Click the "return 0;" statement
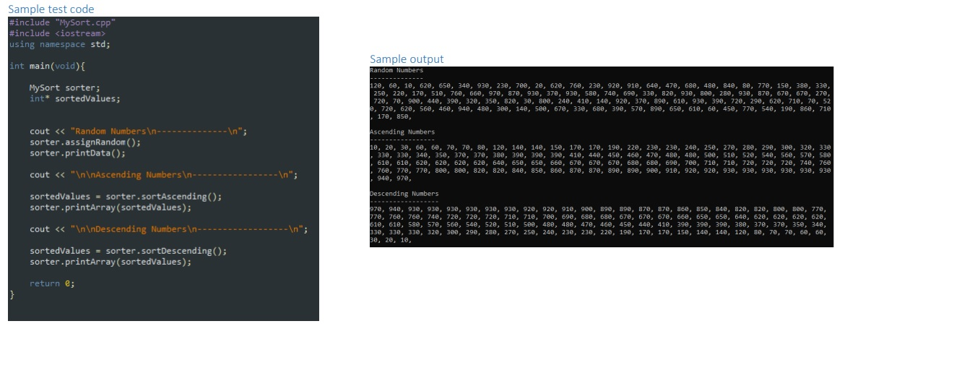The width and height of the screenshot is (980, 389). coord(52,283)
